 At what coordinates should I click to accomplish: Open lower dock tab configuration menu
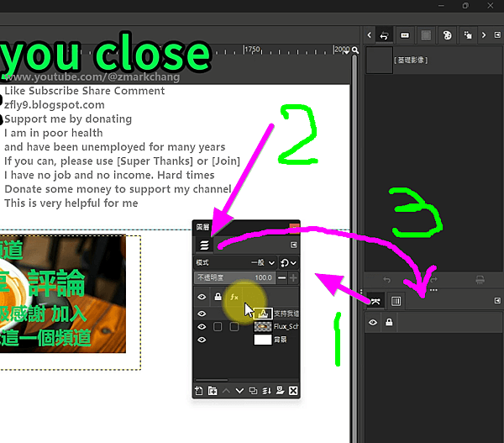coord(497,300)
